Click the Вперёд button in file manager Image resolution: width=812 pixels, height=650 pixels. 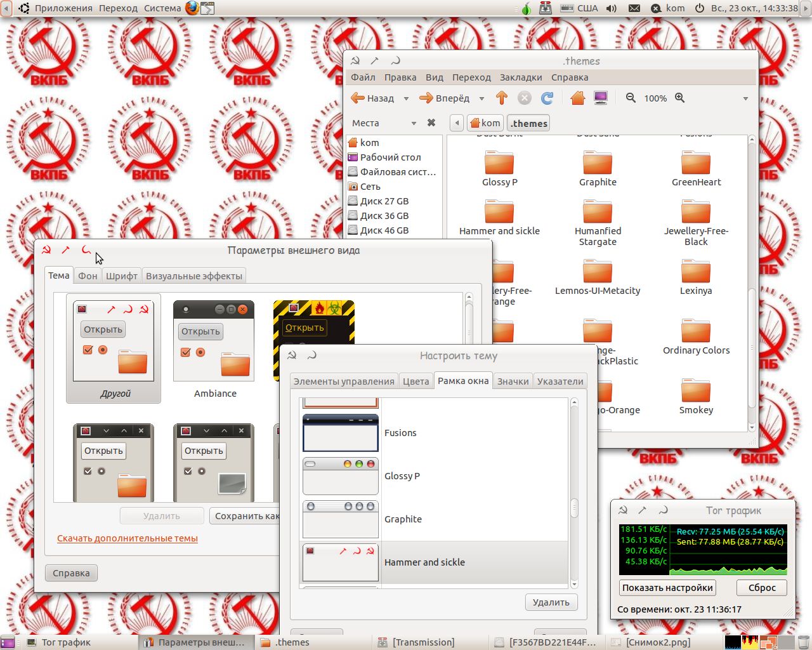(445, 98)
